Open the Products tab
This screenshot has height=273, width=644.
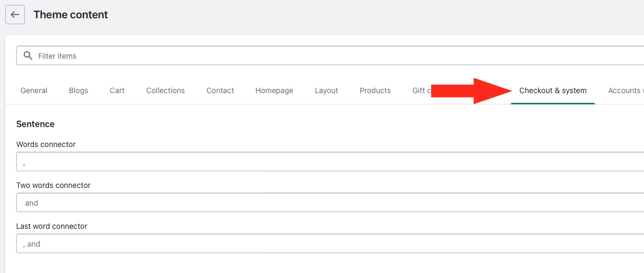tap(375, 90)
